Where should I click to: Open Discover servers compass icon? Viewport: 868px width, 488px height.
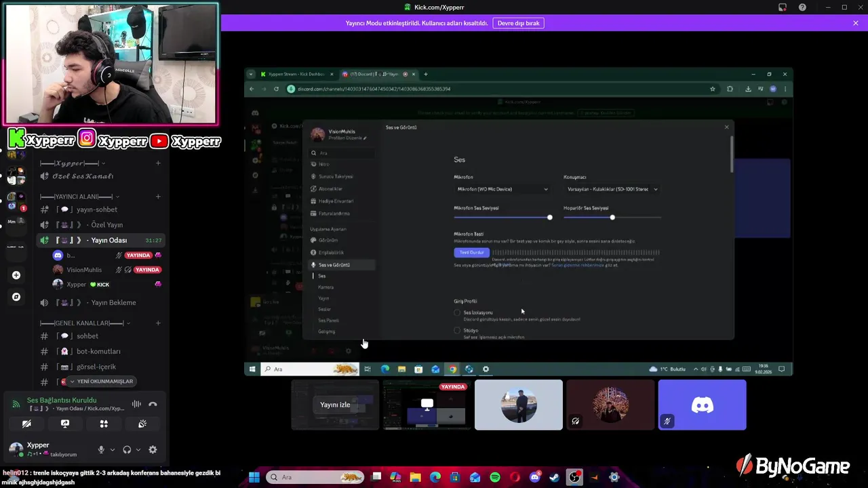tap(16, 297)
